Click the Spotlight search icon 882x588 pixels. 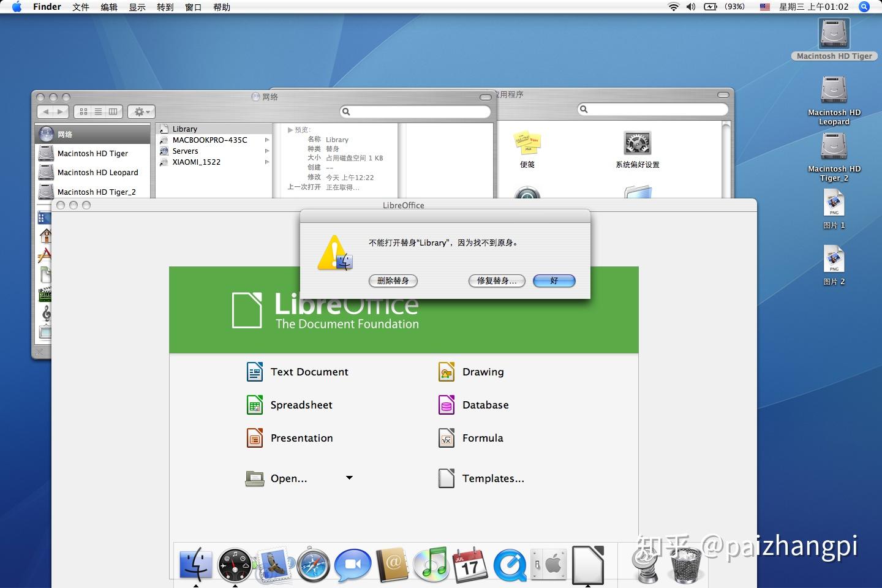click(864, 7)
